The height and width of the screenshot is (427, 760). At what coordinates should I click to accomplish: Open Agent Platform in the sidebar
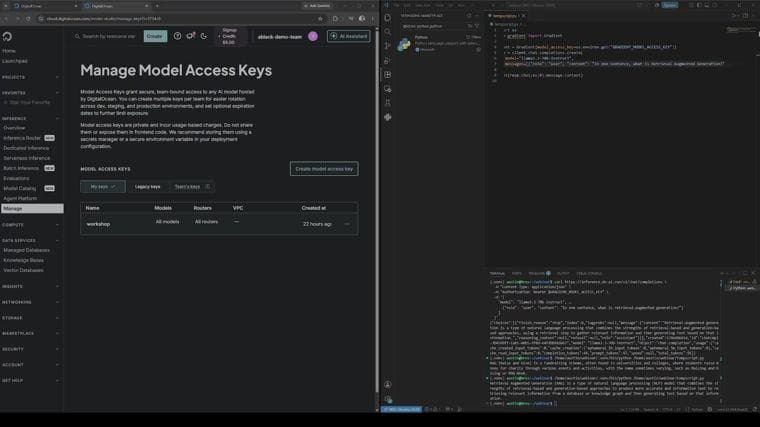point(20,198)
